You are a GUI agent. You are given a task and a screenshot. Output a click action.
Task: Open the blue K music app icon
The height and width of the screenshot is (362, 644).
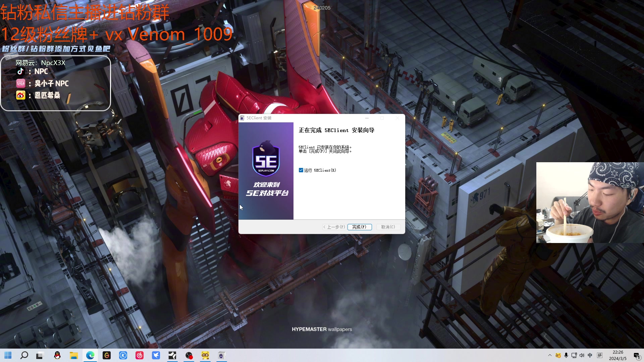(x=123, y=355)
